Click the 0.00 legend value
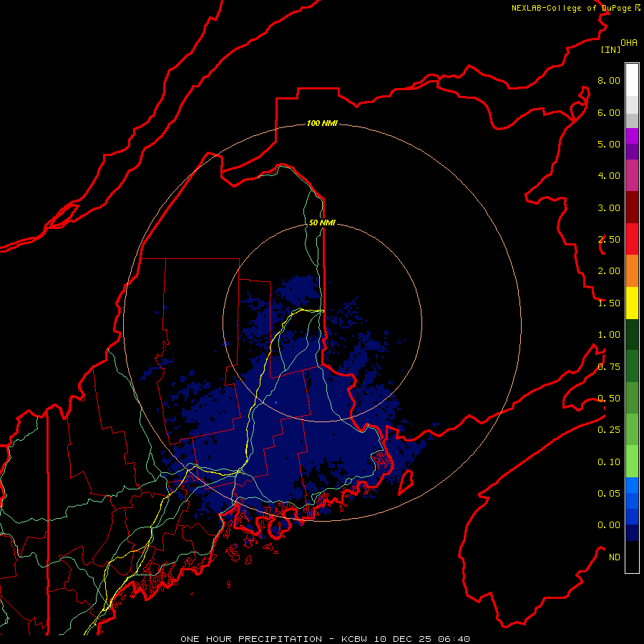644x644 pixels. pyautogui.click(x=609, y=525)
